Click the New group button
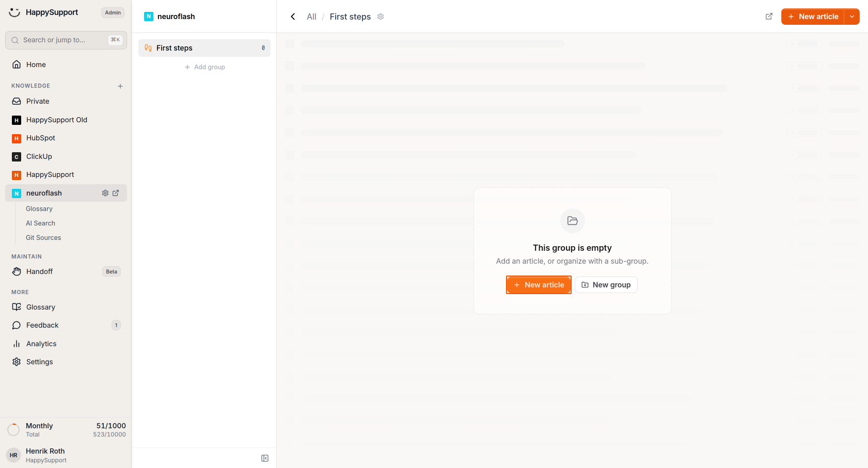The height and width of the screenshot is (468, 868). pyautogui.click(x=606, y=285)
